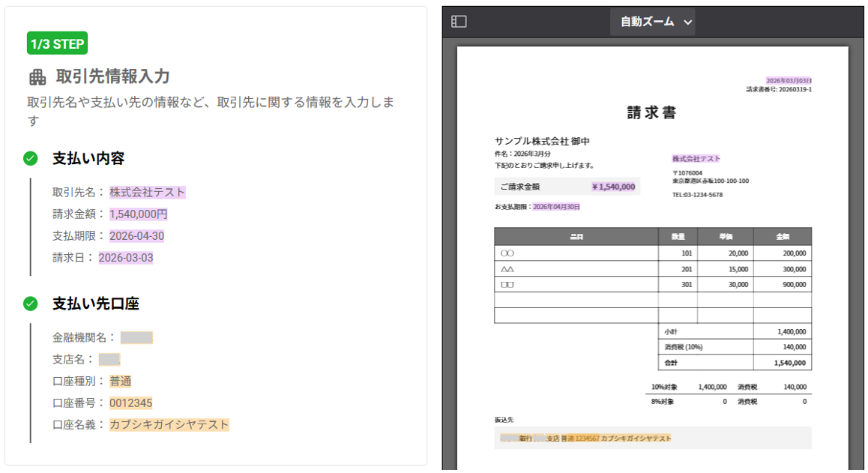Click the green check beside 支払い内容
The height and width of the screenshot is (473, 868).
click(31, 158)
